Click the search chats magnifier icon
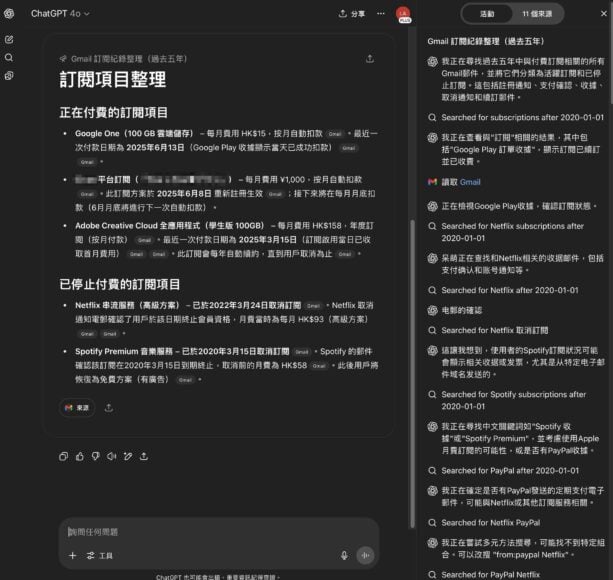This screenshot has width=613, height=580. click(x=9, y=57)
